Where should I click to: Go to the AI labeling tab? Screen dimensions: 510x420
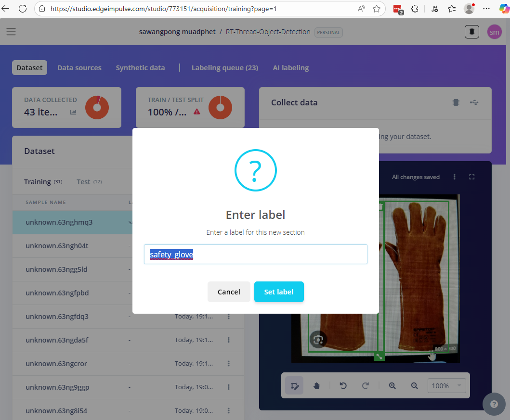(290, 68)
